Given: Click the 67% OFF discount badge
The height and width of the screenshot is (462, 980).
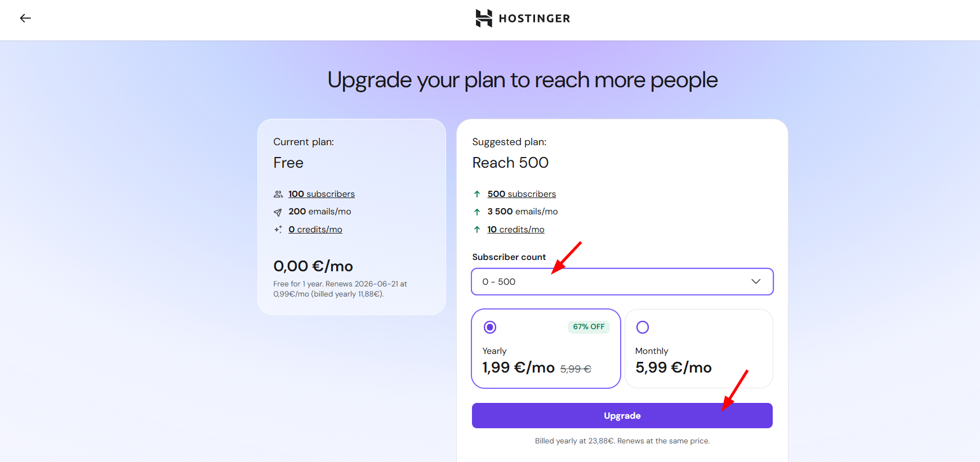Looking at the screenshot, I should coord(589,327).
